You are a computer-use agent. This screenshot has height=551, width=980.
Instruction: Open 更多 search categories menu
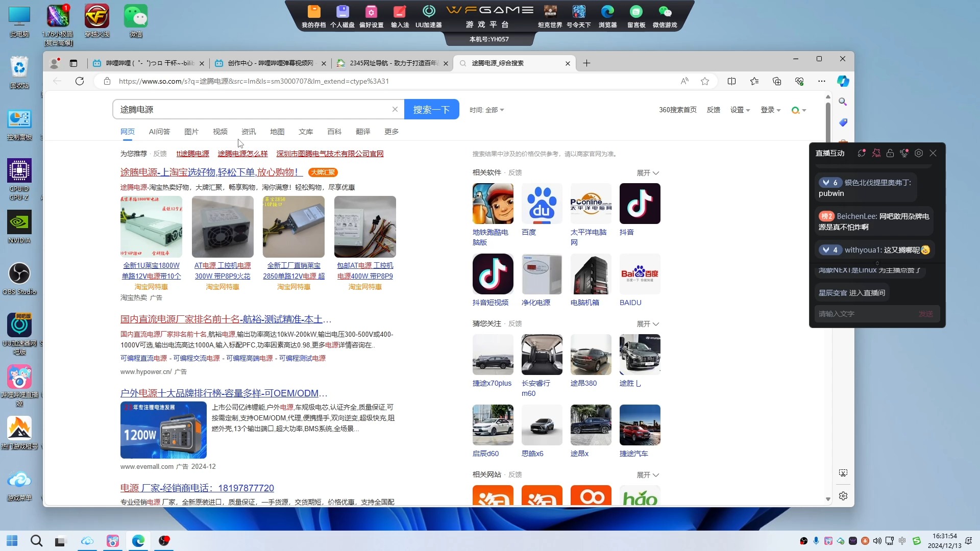tap(391, 132)
